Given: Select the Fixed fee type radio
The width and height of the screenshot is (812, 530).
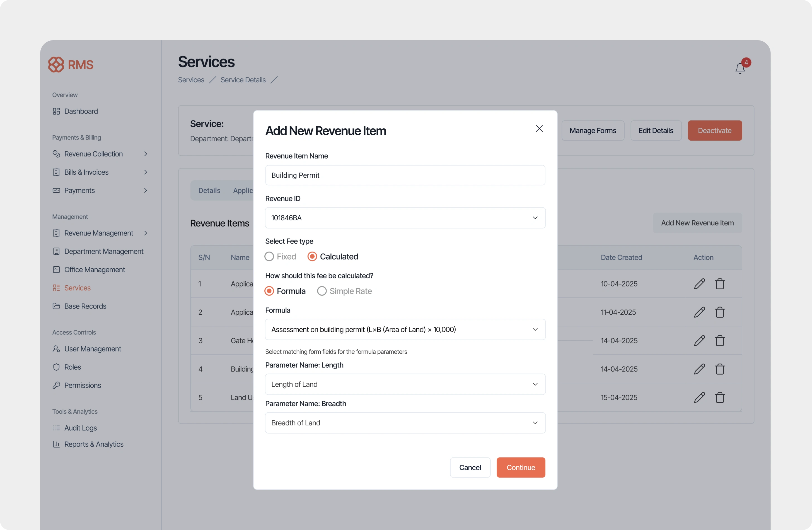Looking at the screenshot, I should point(269,257).
